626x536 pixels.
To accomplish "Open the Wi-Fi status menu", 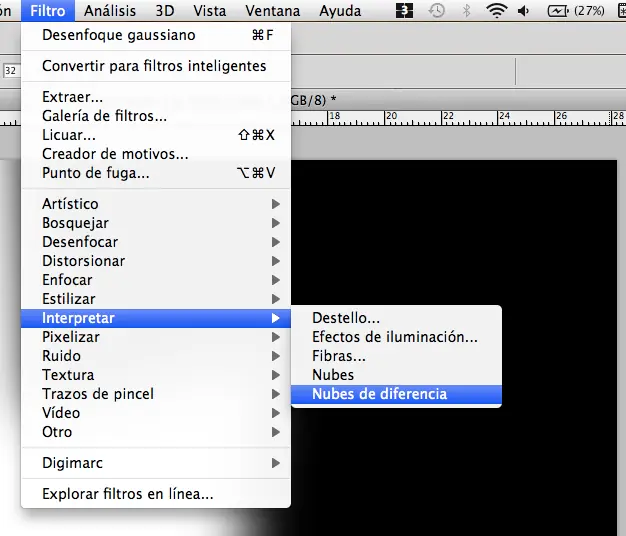I will 497,11.
